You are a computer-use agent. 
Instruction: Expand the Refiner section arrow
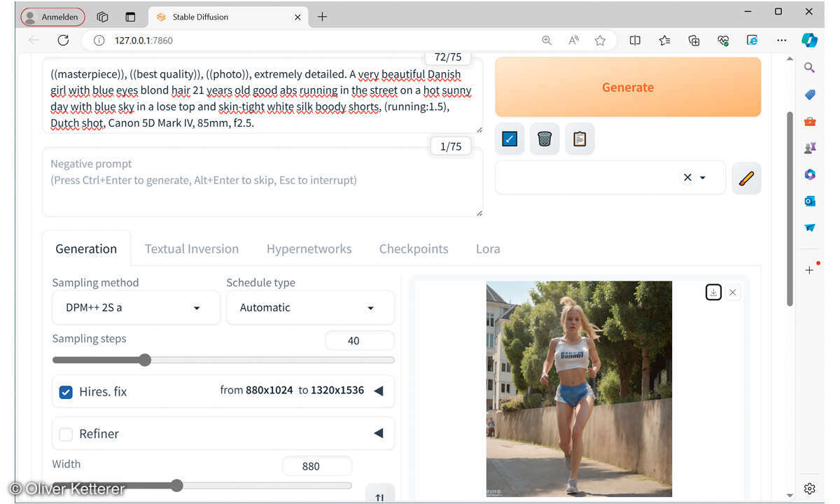coord(379,433)
